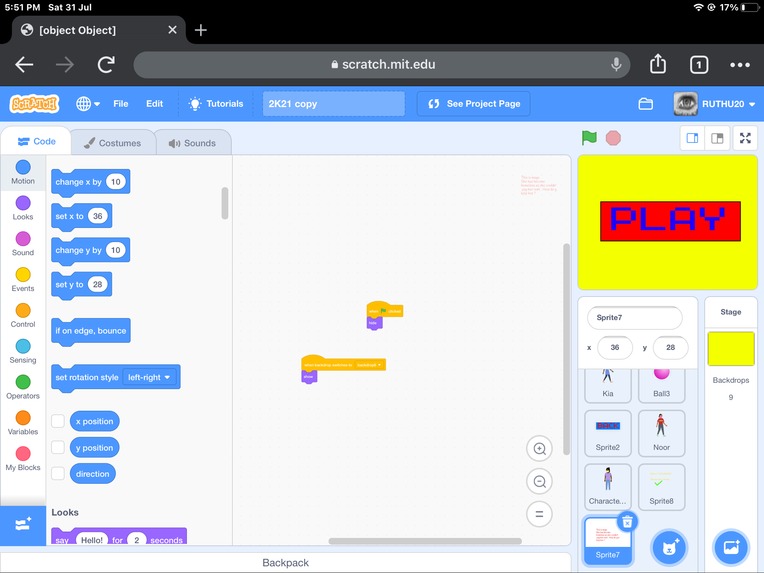Select the Control block category
Viewport: 764px width, 573px height.
pos(23,316)
